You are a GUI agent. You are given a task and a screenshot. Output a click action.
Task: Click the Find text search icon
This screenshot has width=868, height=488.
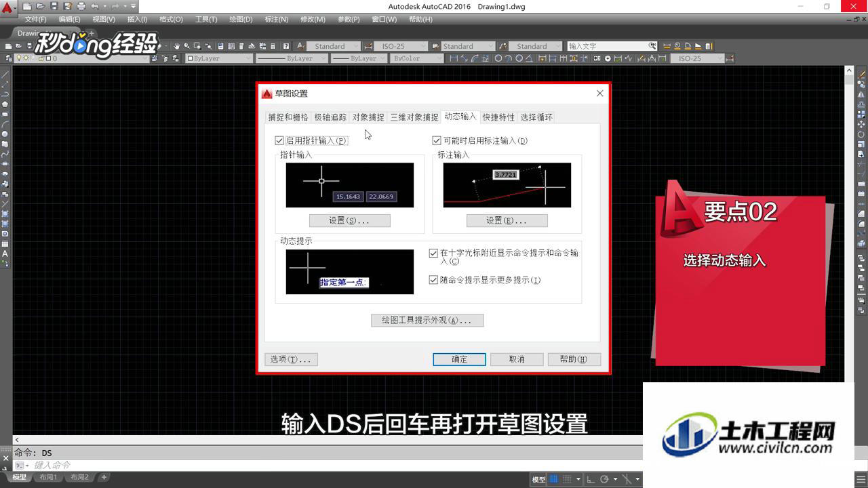tap(652, 46)
